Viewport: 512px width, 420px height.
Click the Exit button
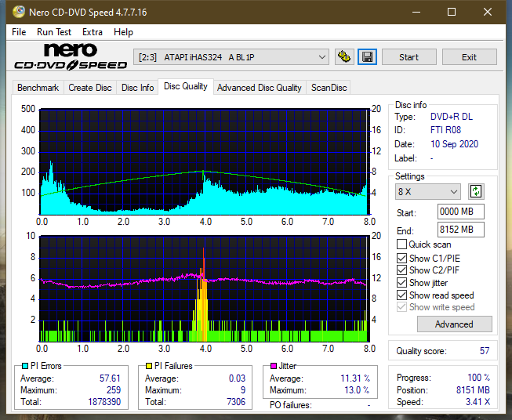tap(469, 57)
